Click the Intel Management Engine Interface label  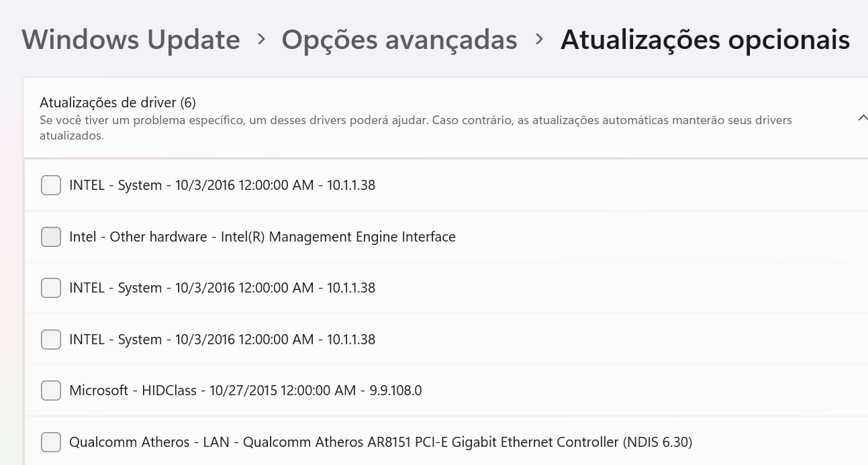pyautogui.click(x=262, y=237)
